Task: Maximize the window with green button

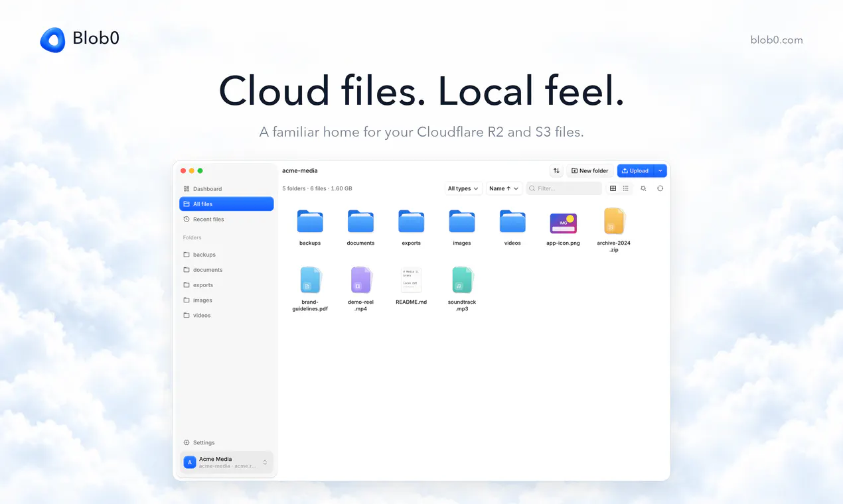Action: (x=200, y=170)
